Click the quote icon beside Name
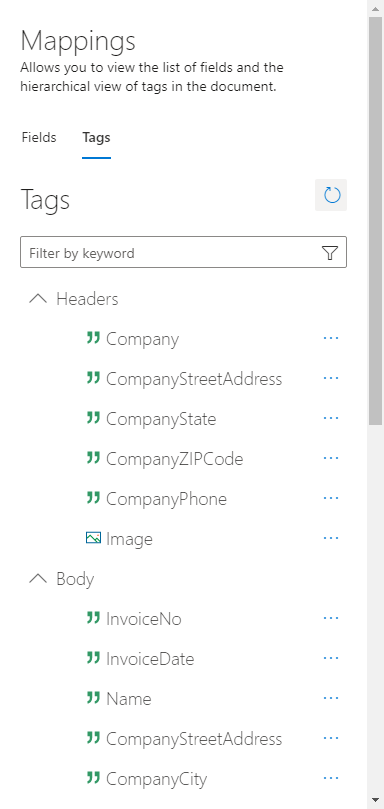Image resolution: width=384 pixels, height=809 pixels. [93, 698]
